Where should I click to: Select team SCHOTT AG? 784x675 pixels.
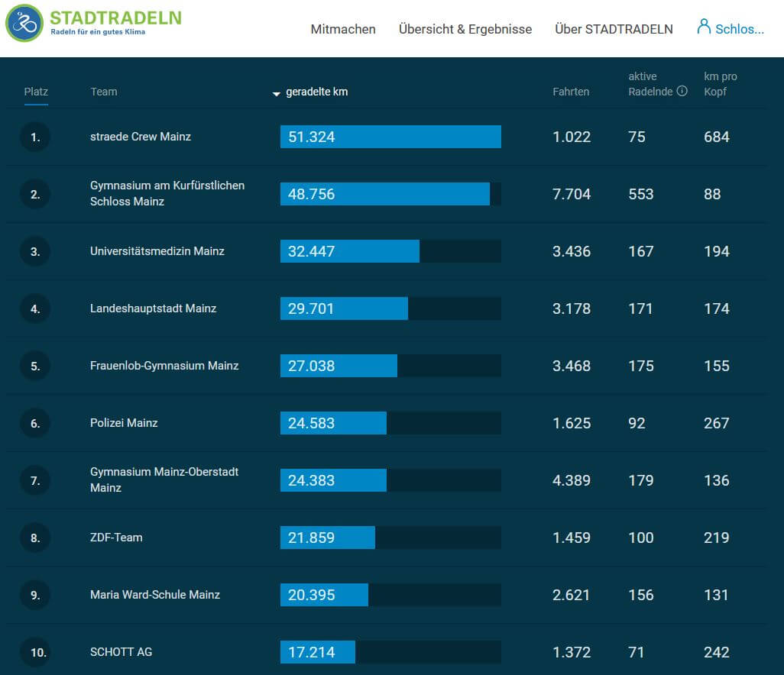121,652
